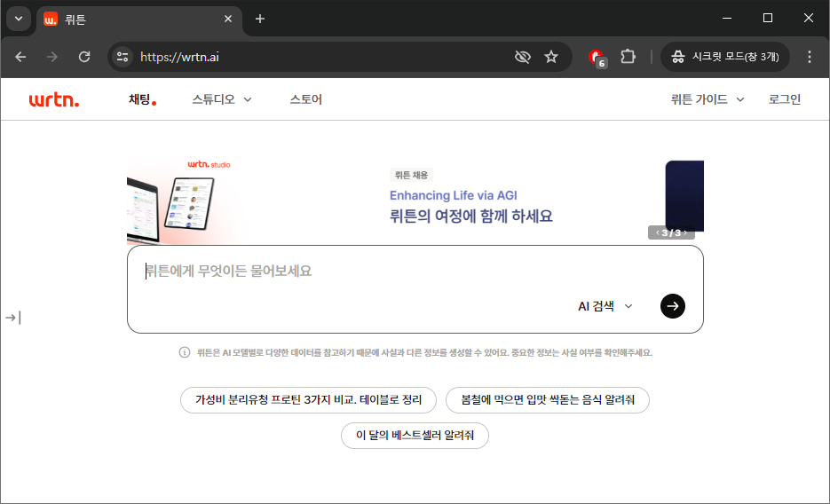Open the Extensions puzzle icon
Image resolution: width=830 pixels, height=504 pixels.
pyautogui.click(x=628, y=57)
